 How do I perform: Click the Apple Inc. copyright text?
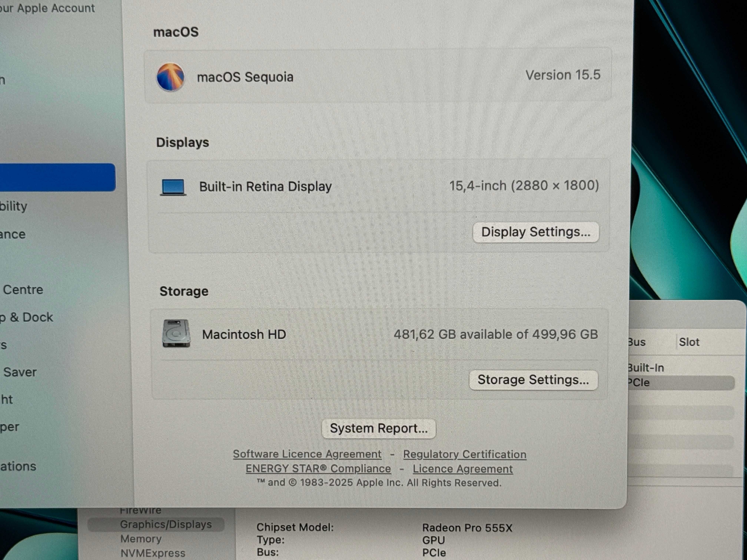tap(380, 483)
